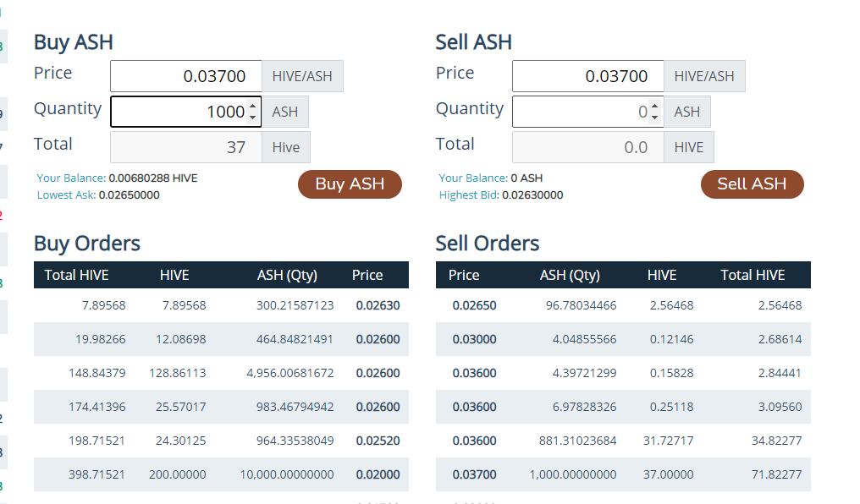Decrease Buy quantity with down stepper arrow
The width and height of the screenshot is (860, 504).
252,118
